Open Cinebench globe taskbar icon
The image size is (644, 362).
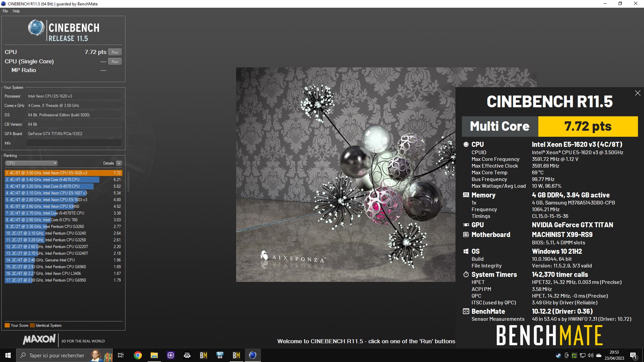tap(253, 355)
